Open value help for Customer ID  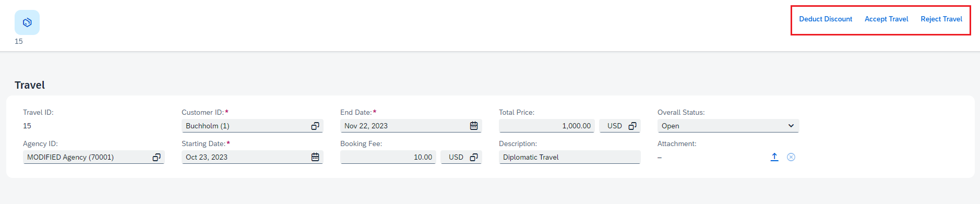click(315, 126)
